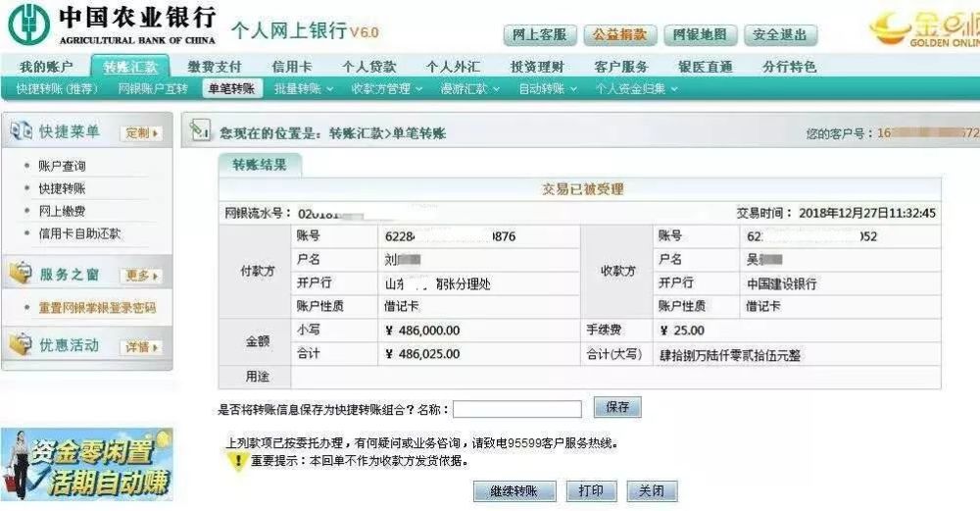Image resolution: width=980 pixels, height=511 pixels.
Task: Click the 详情 button in 优惠活动
Action: pyautogui.click(x=141, y=346)
